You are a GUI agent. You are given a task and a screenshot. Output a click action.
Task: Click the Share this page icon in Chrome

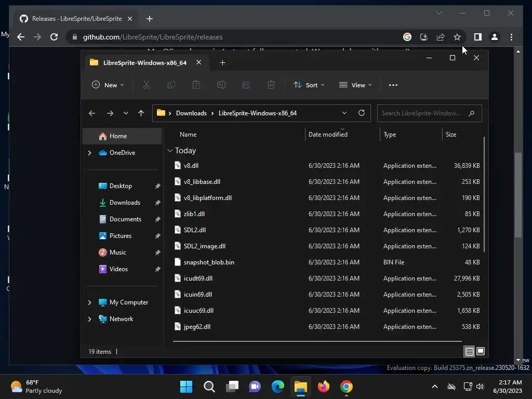tap(441, 37)
